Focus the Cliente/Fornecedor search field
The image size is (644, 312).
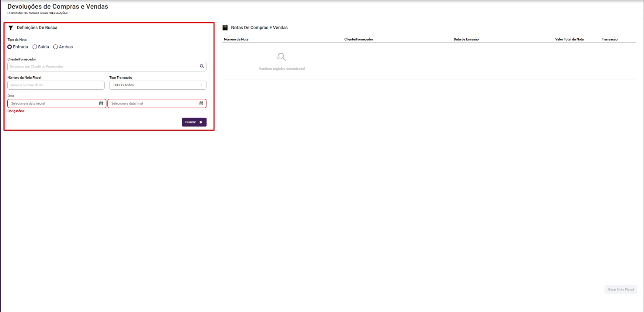[107, 67]
